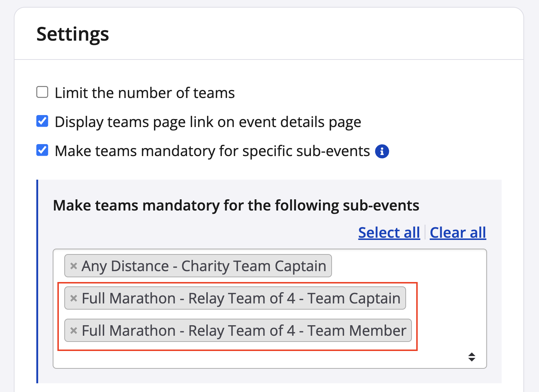Toggle Make teams mandatory for specific sub-events checkbox
539x392 pixels.
click(42, 150)
